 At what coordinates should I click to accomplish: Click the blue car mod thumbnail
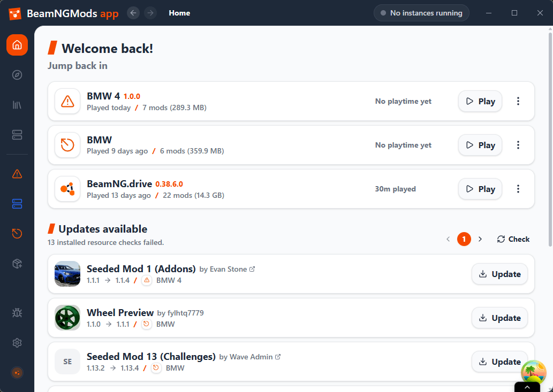[67, 274]
